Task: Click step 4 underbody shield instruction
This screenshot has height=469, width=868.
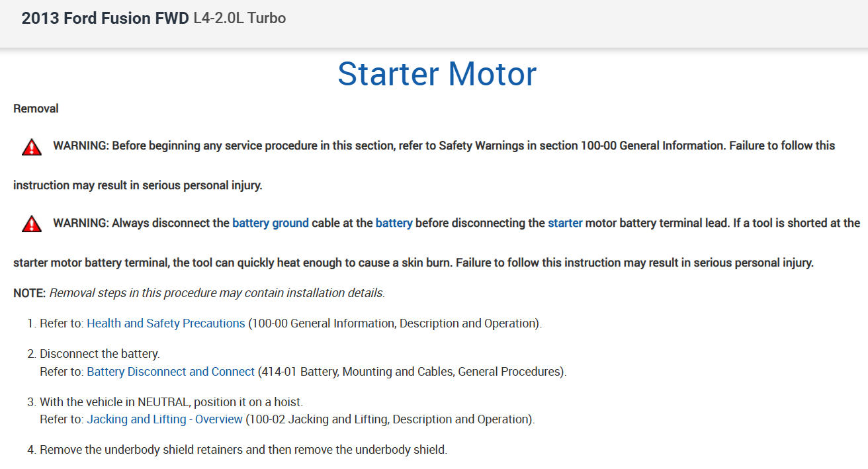Action: click(243, 450)
